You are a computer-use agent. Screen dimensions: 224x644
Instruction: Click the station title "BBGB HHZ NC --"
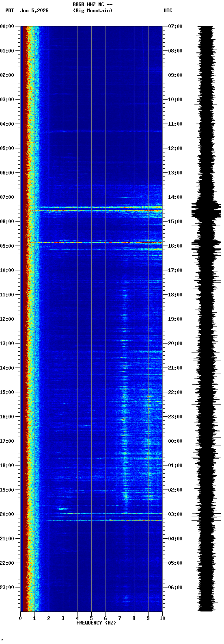93,4
